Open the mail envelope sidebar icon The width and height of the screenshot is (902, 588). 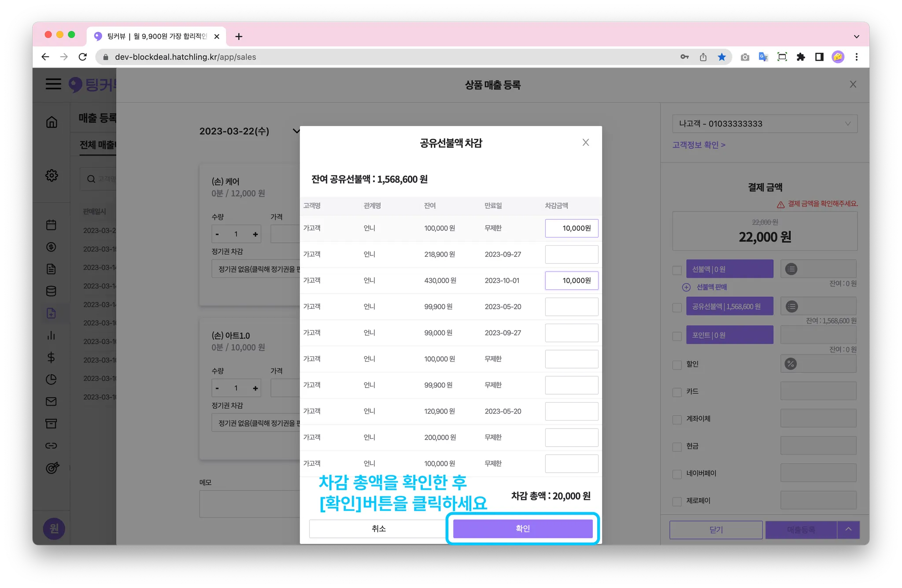point(51,402)
